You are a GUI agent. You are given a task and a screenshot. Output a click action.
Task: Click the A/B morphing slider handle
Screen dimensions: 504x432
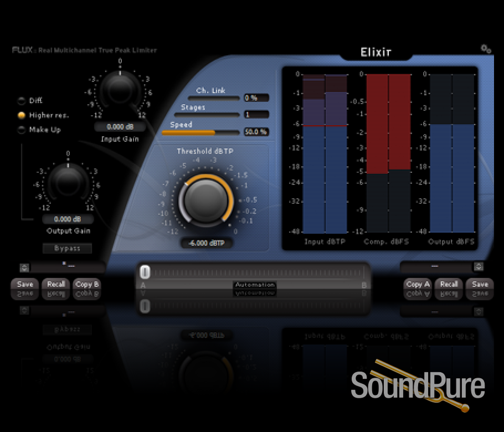[x=145, y=272]
